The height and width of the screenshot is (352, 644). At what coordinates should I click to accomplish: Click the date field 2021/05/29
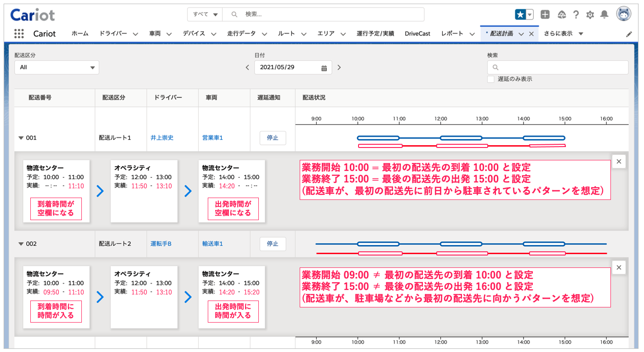coord(293,67)
